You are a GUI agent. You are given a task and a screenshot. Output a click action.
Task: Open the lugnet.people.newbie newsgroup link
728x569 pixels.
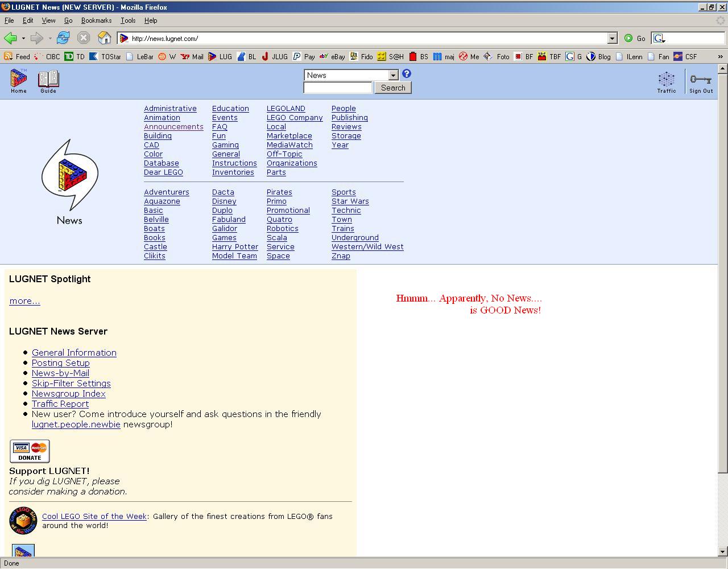coord(76,424)
